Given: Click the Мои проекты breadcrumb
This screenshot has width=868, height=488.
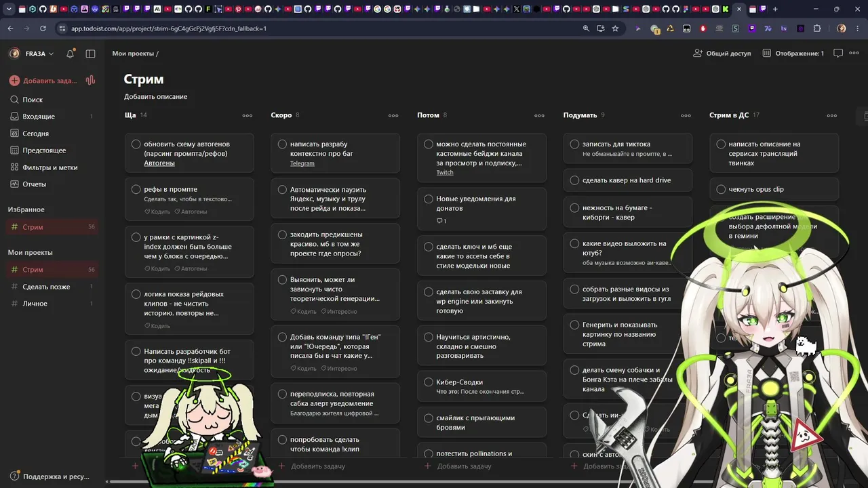Looking at the screenshot, I should 133,54.
